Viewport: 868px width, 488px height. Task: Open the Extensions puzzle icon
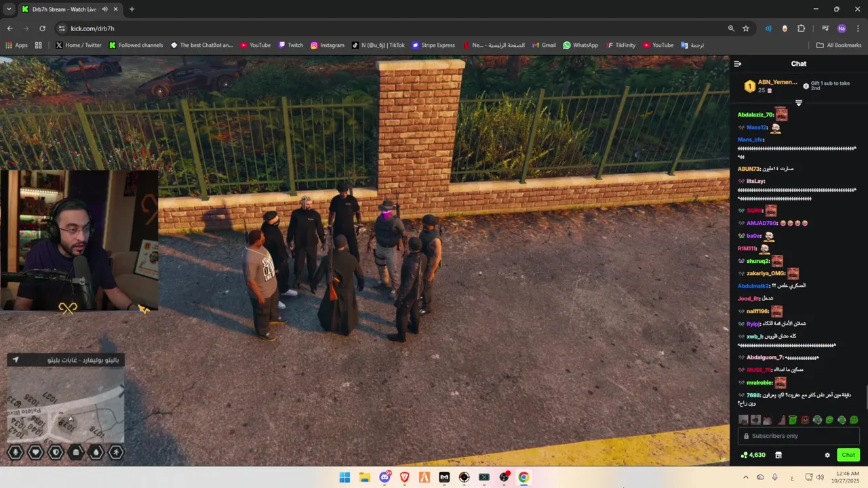[801, 28]
